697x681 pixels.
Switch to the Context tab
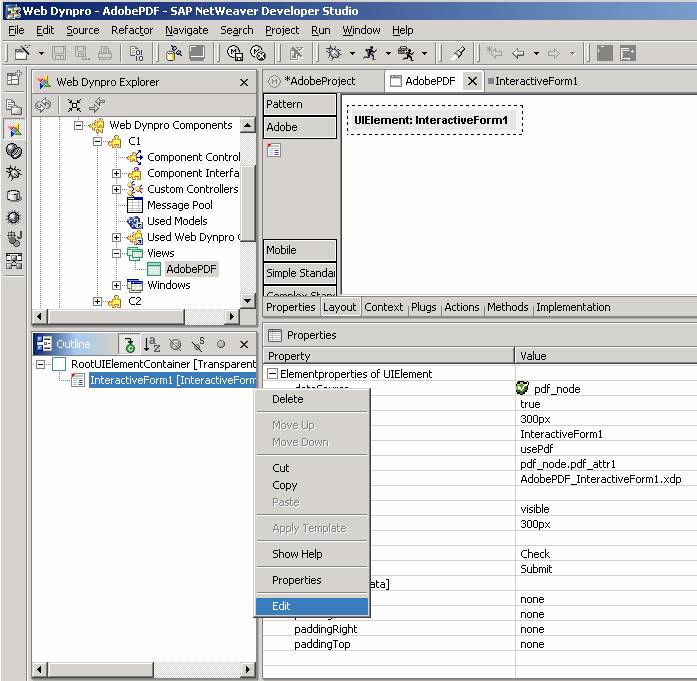click(384, 307)
